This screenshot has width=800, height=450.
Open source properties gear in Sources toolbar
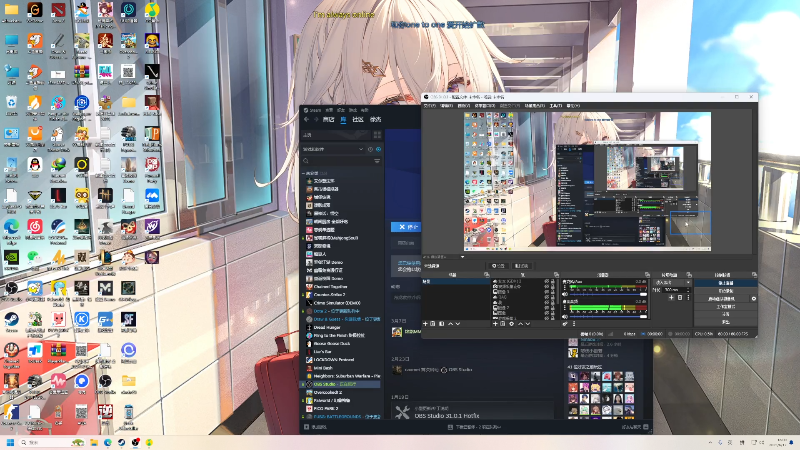512,323
